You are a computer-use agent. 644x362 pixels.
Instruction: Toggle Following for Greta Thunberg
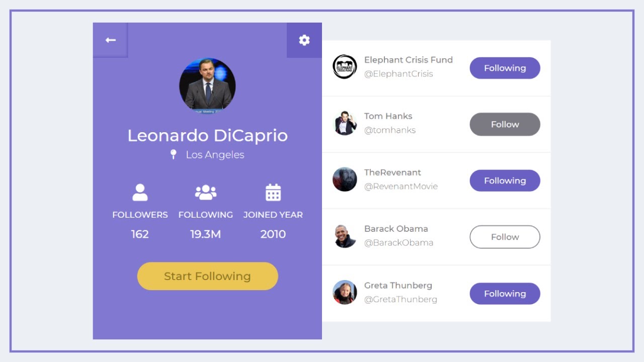505,294
